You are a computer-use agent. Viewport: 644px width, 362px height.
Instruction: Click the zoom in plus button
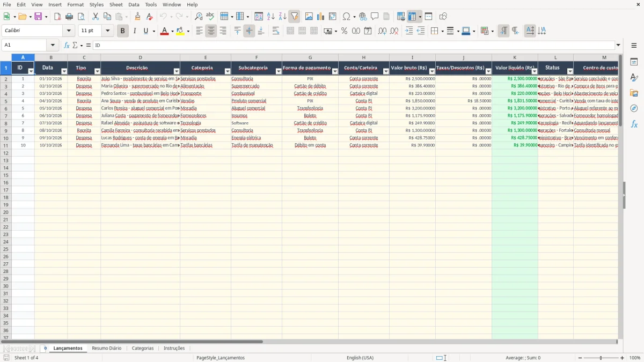[x=623, y=358]
